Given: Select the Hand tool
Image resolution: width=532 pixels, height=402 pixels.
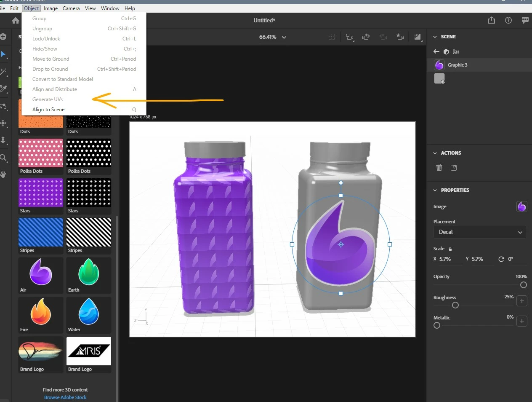Looking at the screenshot, I should coord(3,174).
